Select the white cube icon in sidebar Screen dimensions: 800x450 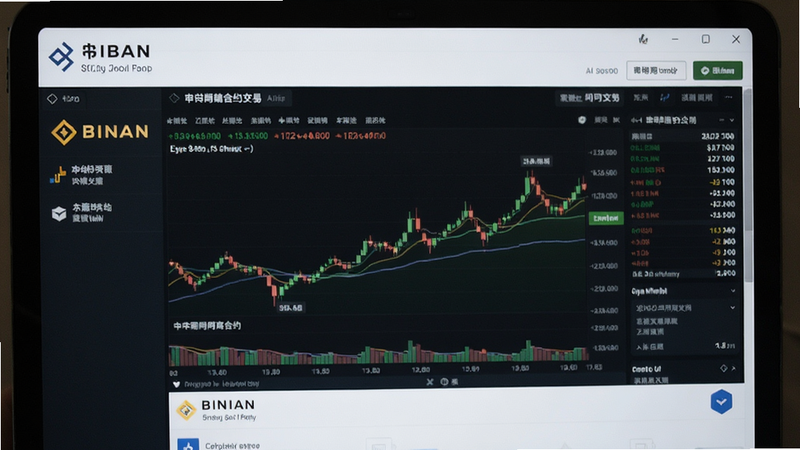[x=59, y=213]
